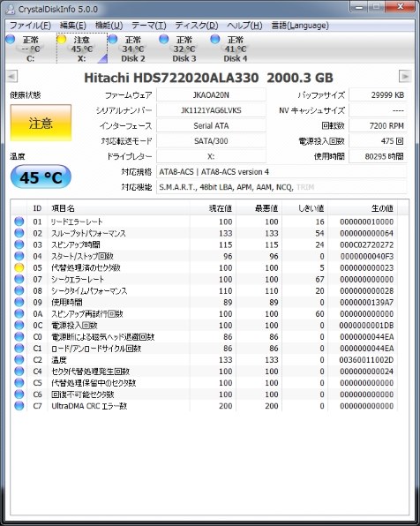Go to previous disk with left arrow
This screenshot has width=420, height=526.
[x=12, y=77]
